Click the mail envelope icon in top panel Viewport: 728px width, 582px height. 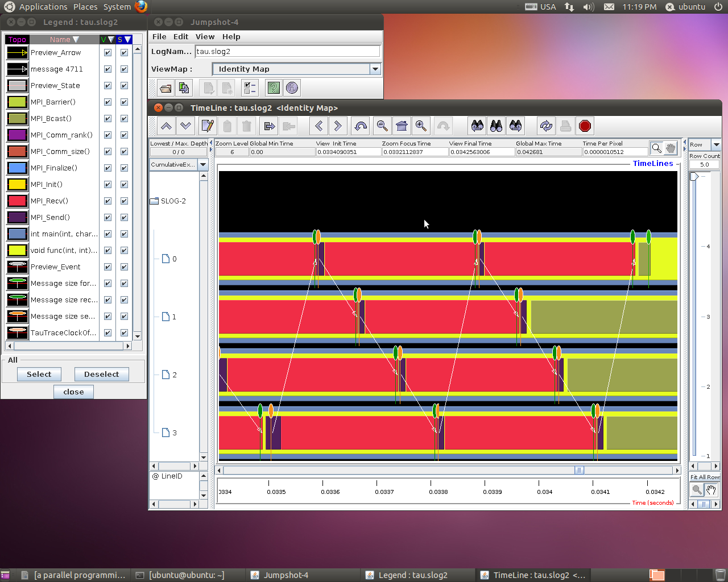point(609,7)
